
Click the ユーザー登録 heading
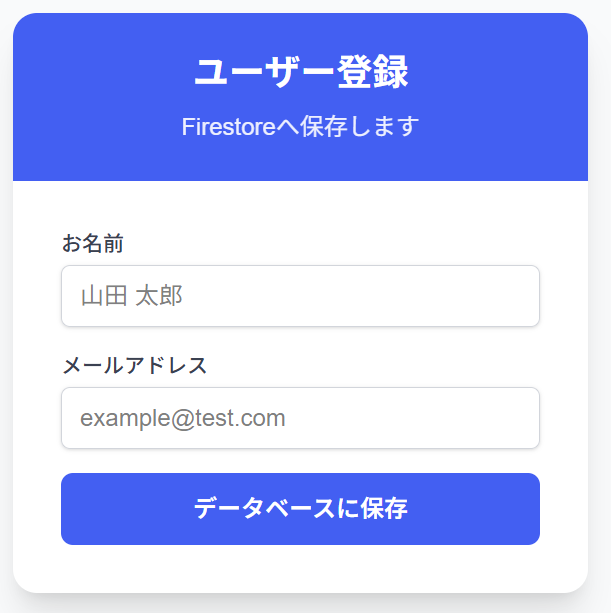pos(300,73)
